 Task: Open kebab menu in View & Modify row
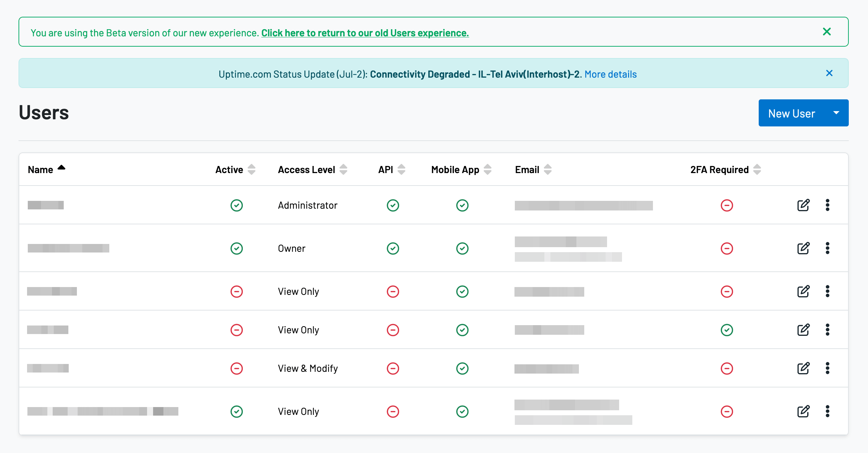point(827,368)
